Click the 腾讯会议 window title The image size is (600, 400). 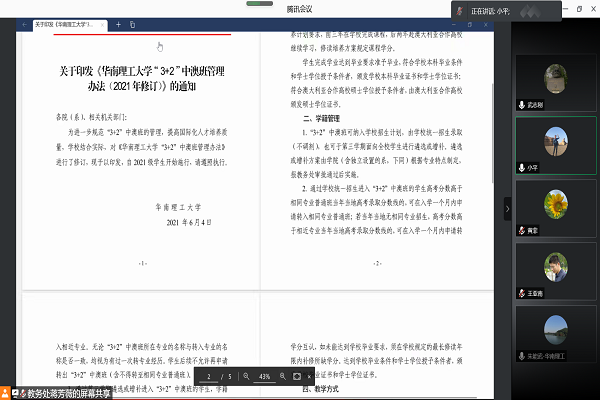pyautogui.click(x=299, y=9)
